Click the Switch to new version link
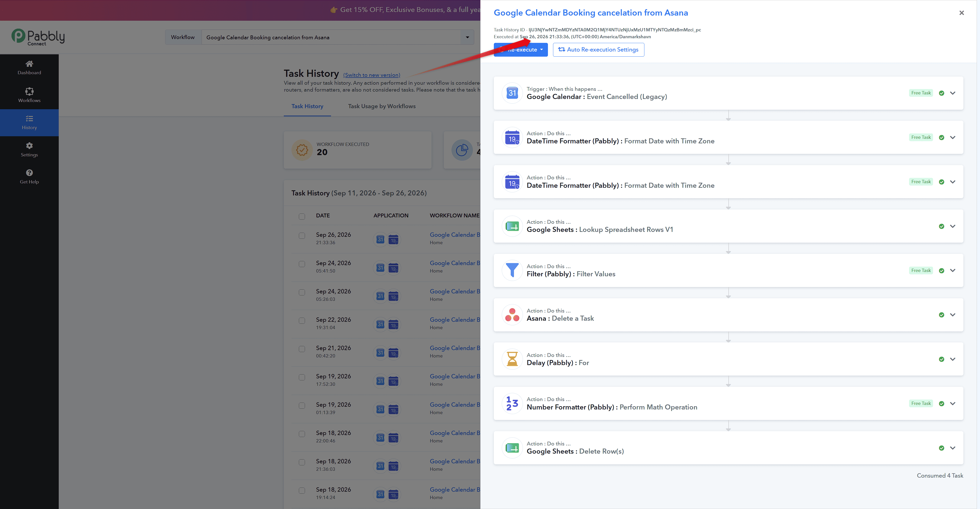Image resolution: width=980 pixels, height=509 pixels. coord(372,75)
